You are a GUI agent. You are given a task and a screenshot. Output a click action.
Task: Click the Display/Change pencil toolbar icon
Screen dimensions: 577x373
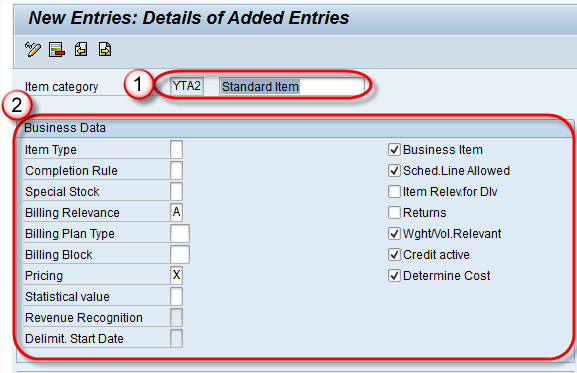(33, 49)
